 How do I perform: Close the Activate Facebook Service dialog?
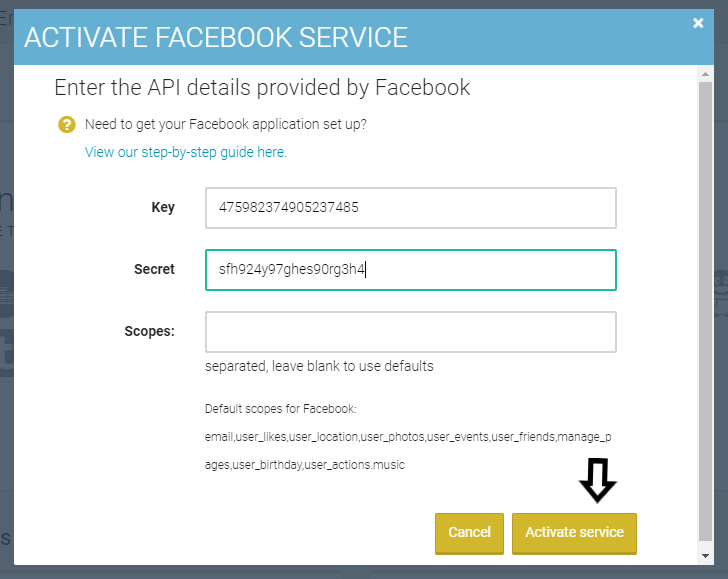click(698, 23)
